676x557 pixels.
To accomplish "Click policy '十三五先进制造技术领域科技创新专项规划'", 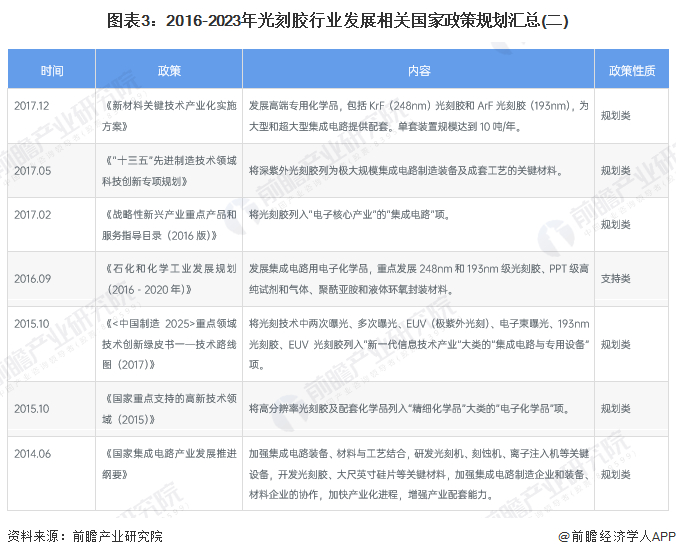I will coord(169,171).
